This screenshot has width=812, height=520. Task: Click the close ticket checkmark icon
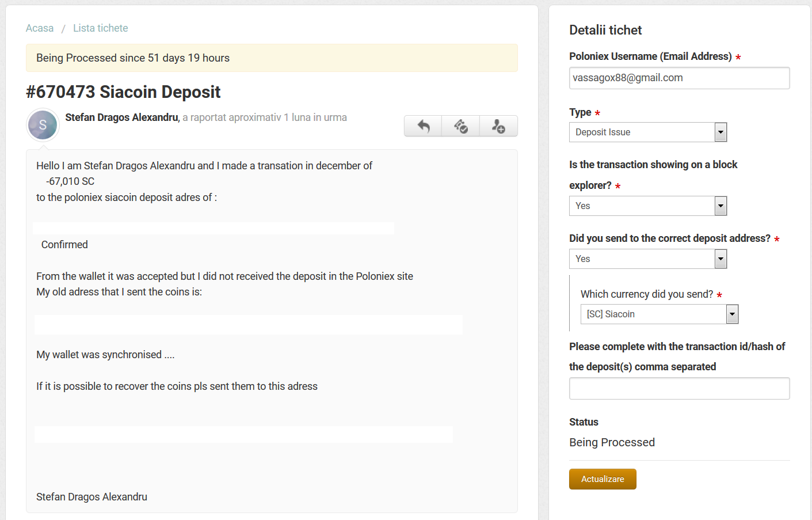coord(461,126)
